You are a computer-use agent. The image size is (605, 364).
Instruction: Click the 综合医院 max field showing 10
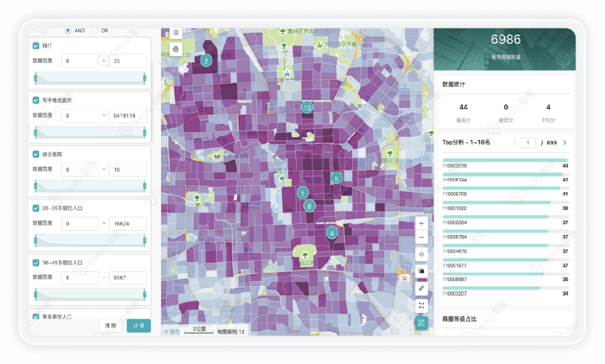click(x=128, y=169)
